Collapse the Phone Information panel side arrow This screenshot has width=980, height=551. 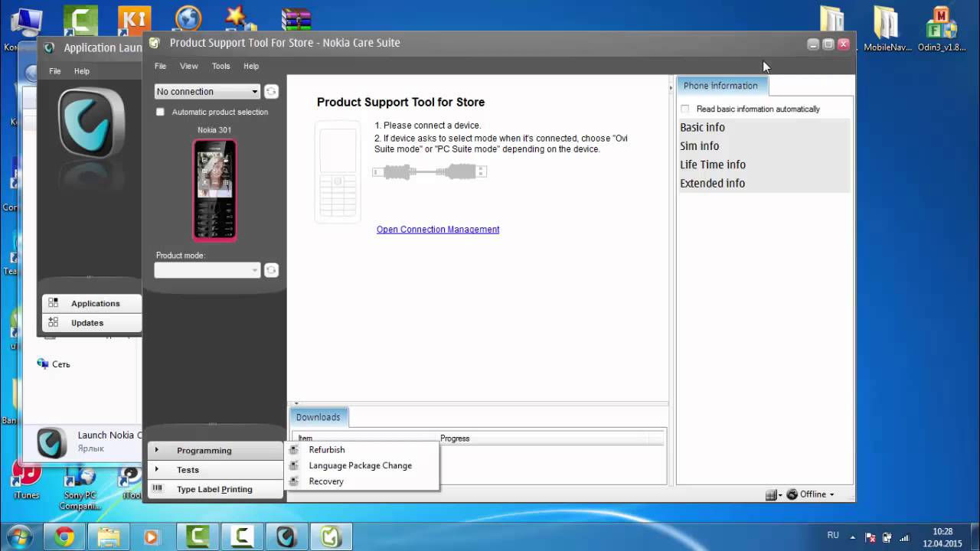[671, 88]
